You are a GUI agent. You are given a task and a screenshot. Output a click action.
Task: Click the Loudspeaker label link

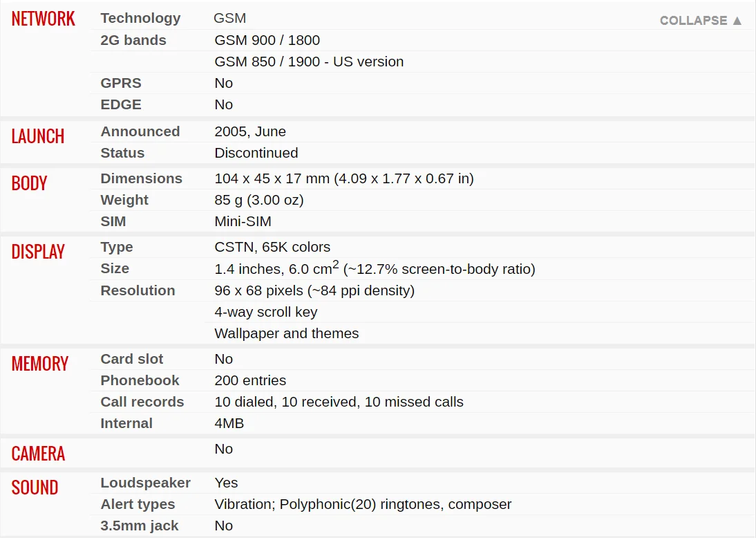pos(145,483)
